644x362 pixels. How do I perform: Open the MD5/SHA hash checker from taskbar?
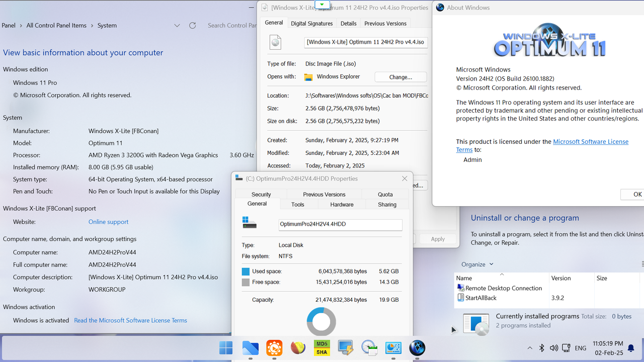321,347
